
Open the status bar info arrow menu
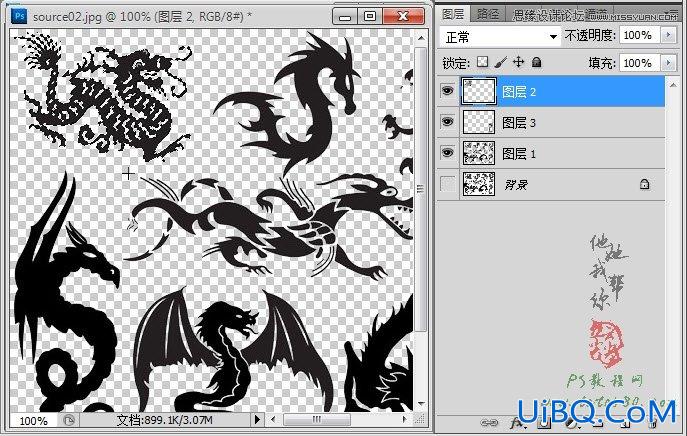point(257,420)
